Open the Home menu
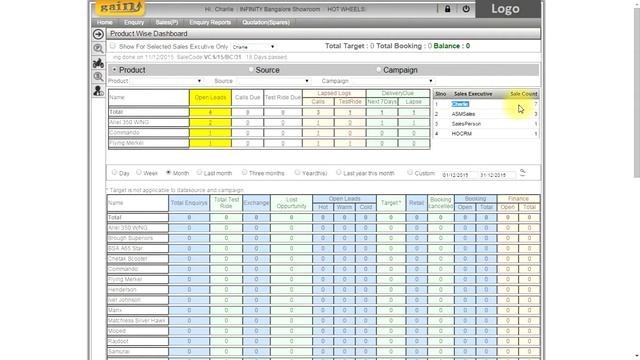 (104, 22)
